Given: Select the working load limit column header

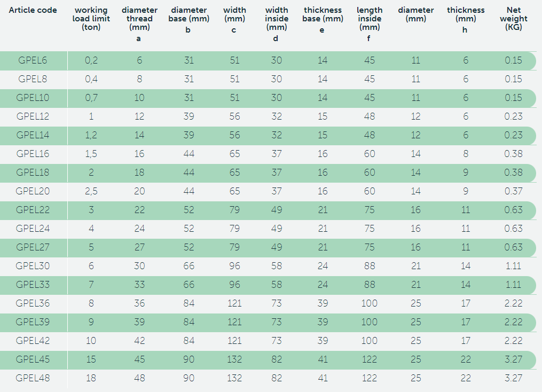Looking at the screenshot, I should (x=91, y=19).
